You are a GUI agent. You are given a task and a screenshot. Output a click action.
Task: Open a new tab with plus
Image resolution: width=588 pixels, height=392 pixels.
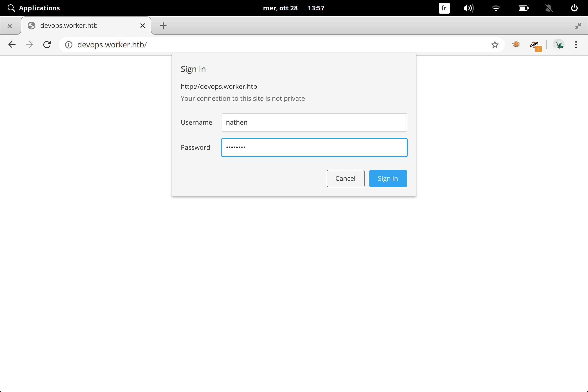coord(163,26)
